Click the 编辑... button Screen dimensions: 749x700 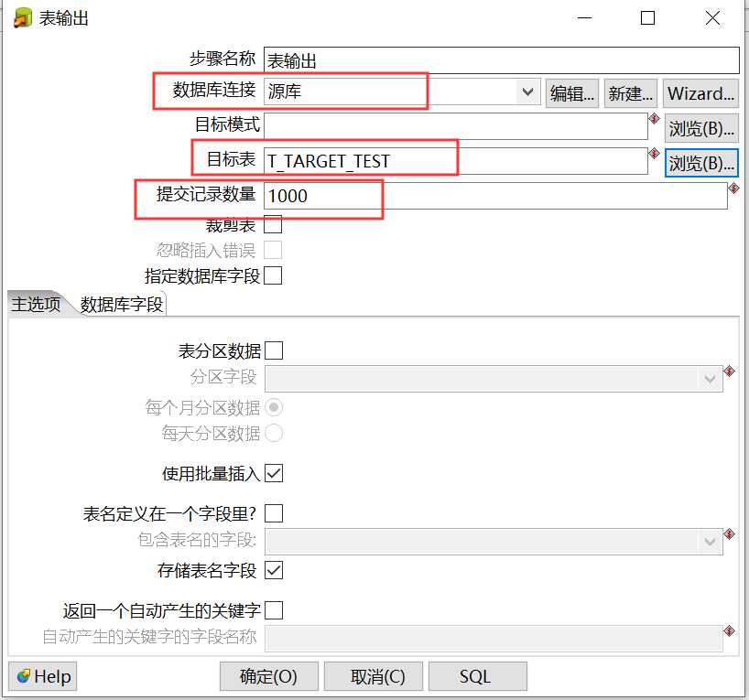click(x=572, y=93)
